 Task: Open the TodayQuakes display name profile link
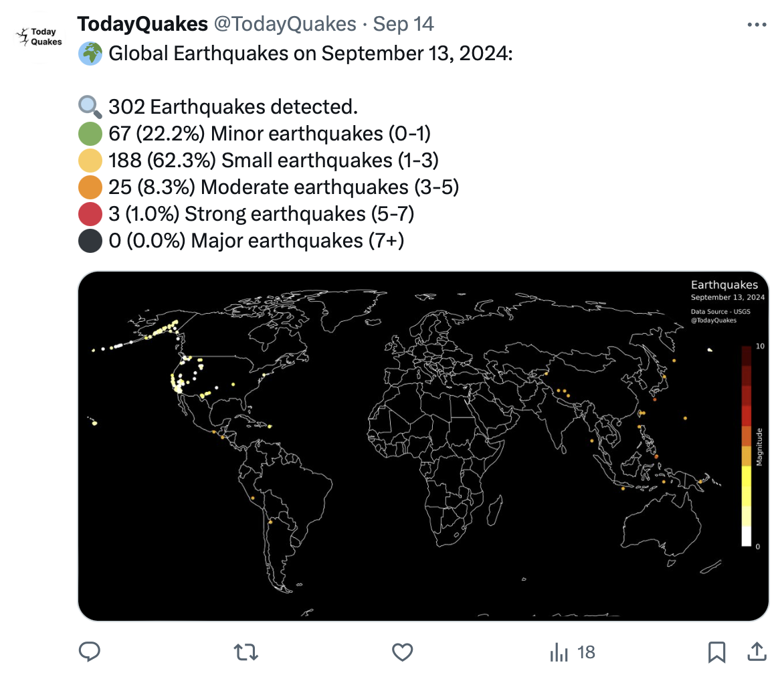tap(142, 24)
